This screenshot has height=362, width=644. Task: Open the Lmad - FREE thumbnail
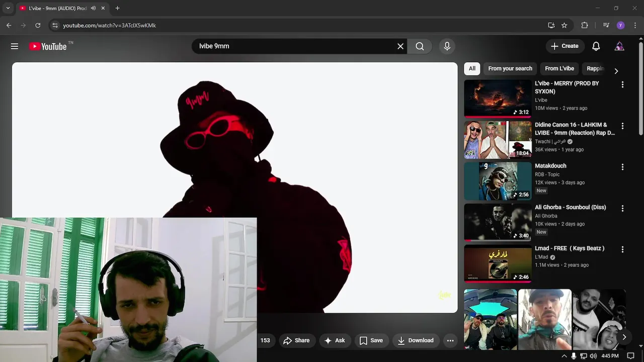point(498,263)
